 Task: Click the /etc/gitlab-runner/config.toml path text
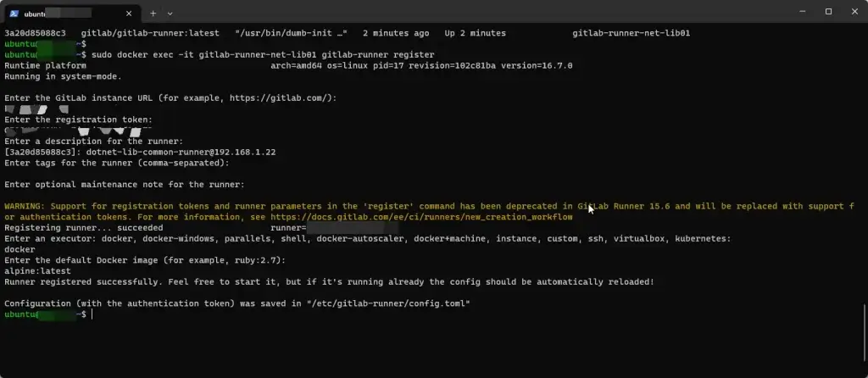(x=388, y=303)
